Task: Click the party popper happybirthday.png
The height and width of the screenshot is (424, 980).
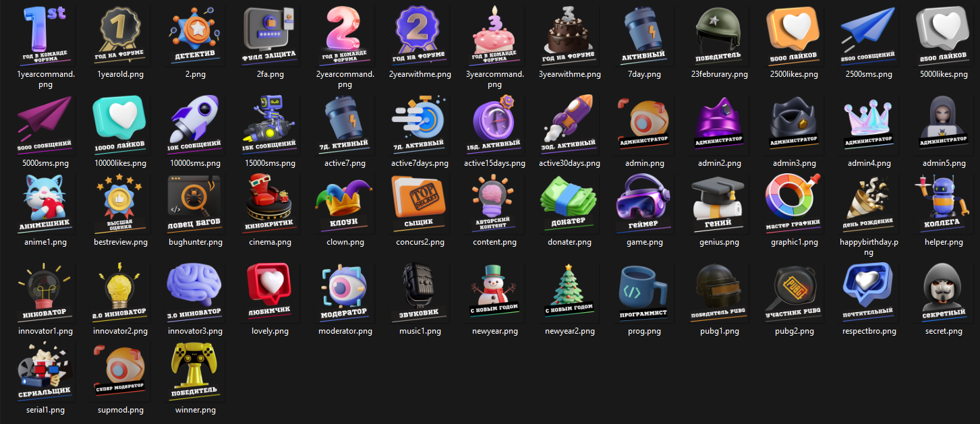Action: pos(869,204)
